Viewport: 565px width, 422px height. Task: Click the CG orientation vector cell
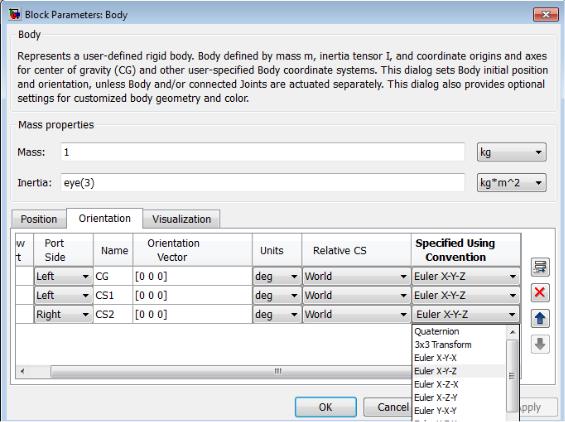(x=193, y=276)
